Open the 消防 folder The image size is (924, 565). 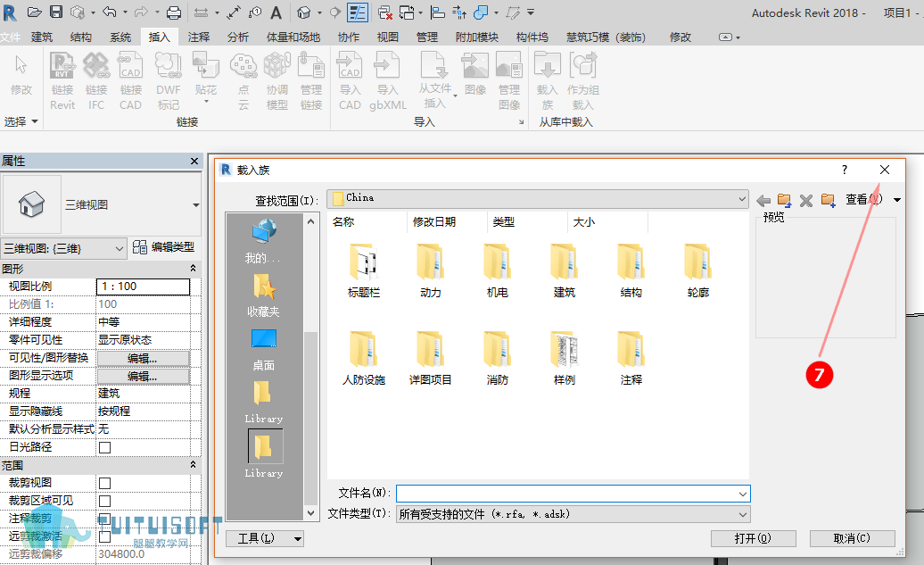pos(498,358)
